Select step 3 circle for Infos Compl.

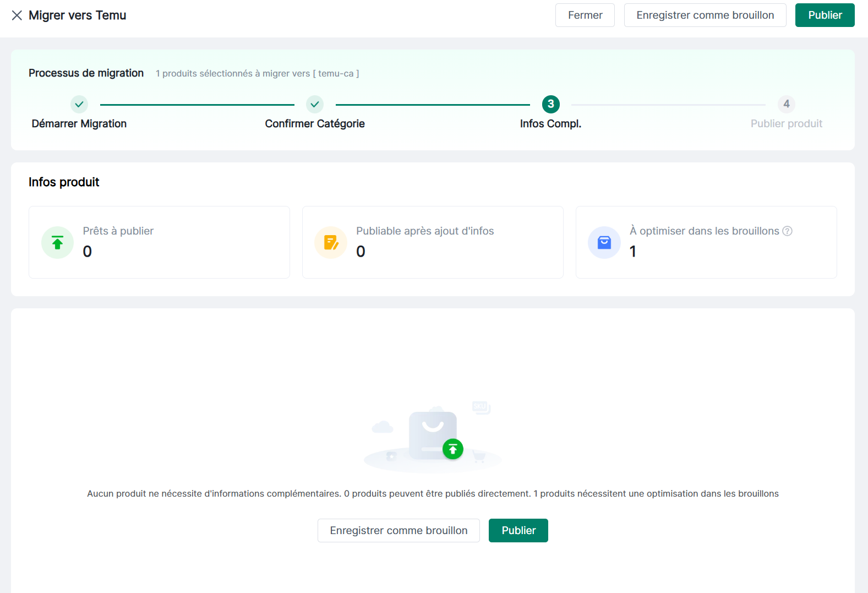550,104
